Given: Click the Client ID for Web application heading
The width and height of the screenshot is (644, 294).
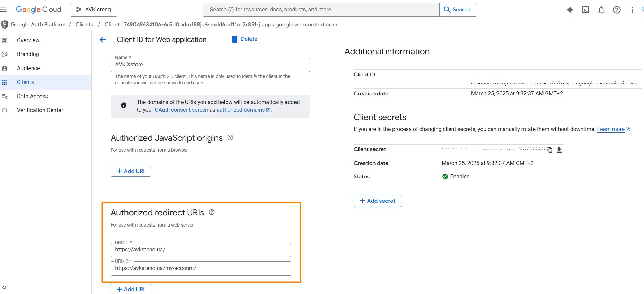Looking at the screenshot, I should coord(161,40).
